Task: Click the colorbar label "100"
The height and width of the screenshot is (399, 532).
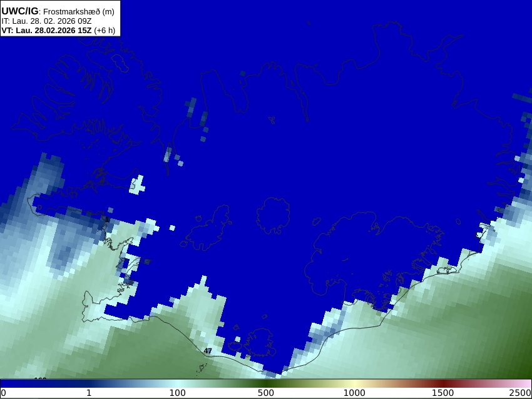Action: pyautogui.click(x=178, y=393)
